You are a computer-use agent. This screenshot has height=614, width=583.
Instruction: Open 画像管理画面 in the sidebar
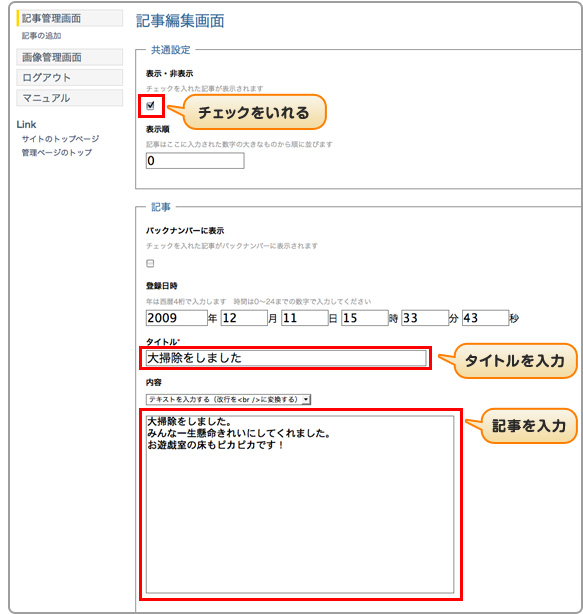coord(70,57)
